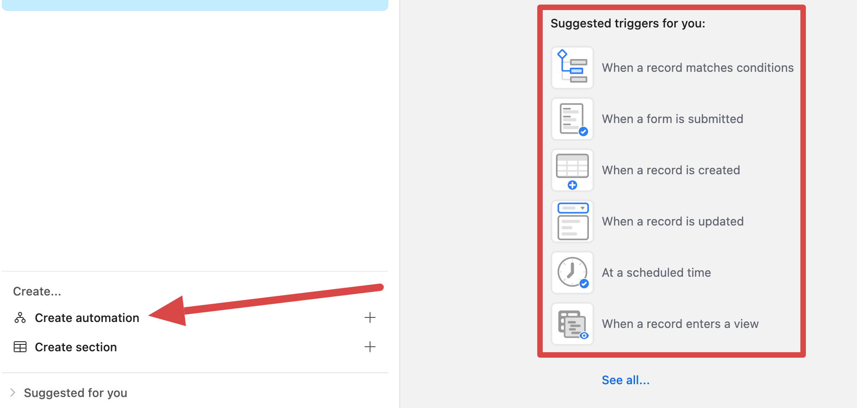Click the Create automation label
The image size is (868, 408).
pyautogui.click(x=87, y=318)
